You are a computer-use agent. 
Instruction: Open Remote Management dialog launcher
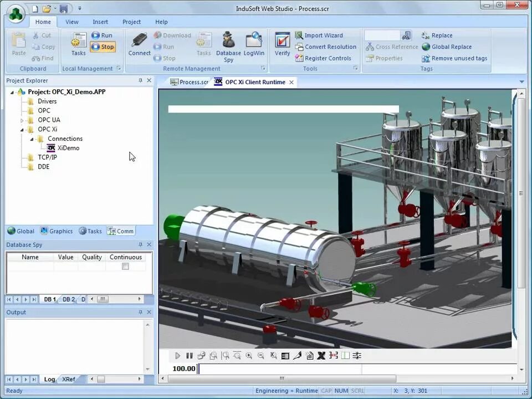(x=263, y=68)
